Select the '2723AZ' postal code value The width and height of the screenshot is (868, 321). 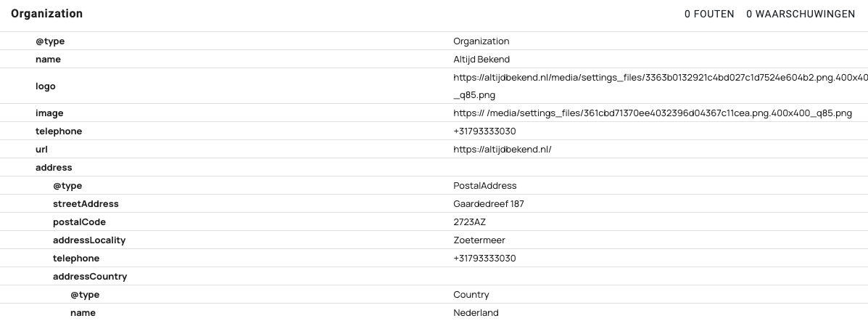tap(469, 222)
